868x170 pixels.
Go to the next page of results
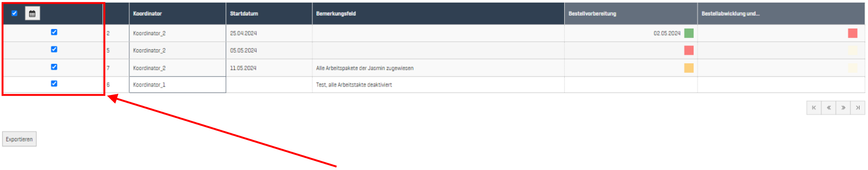click(x=843, y=108)
